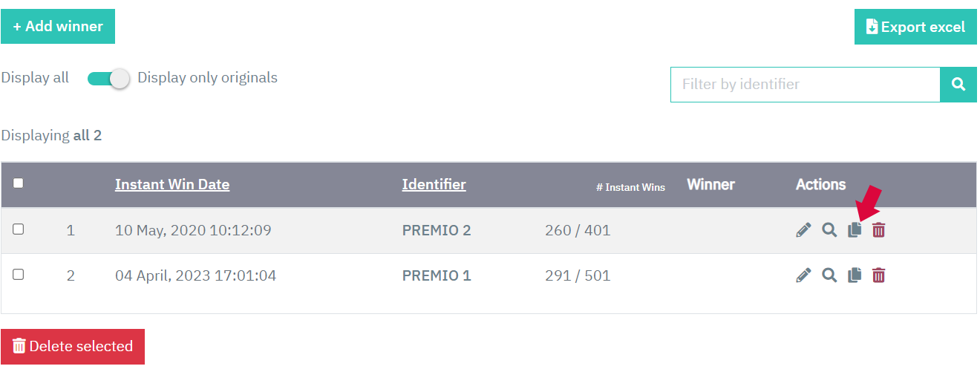980x369 pixels.
Task: Open the PREMIO 1 identifier entry
Action: point(437,275)
